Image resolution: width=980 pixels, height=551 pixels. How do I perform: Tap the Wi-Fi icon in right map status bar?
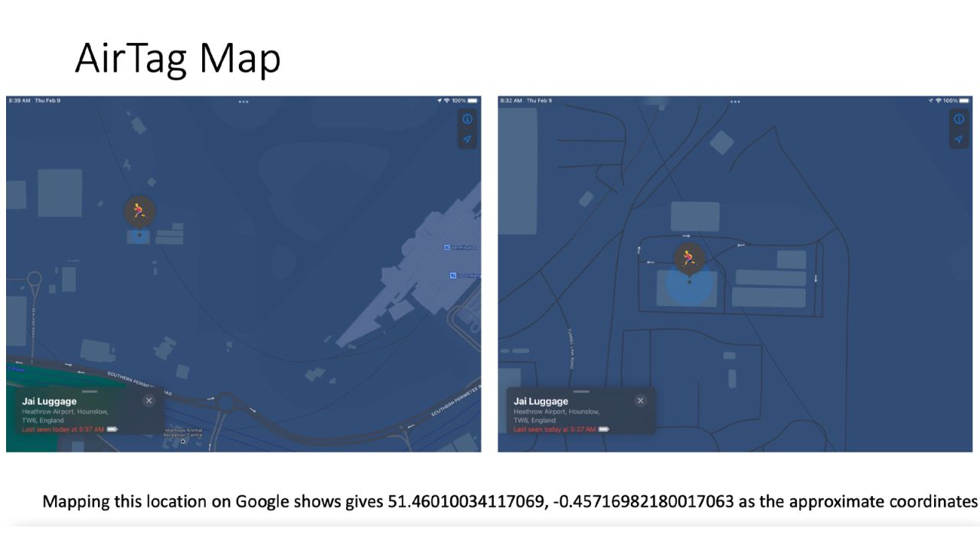tap(939, 100)
